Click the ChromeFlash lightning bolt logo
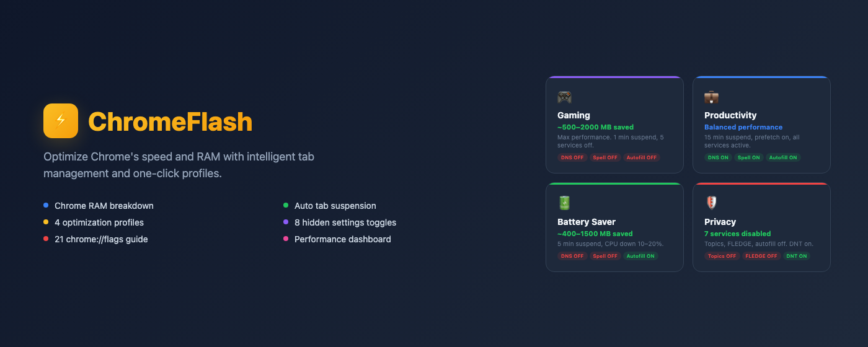Viewport: 868px width, 347px height. click(x=61, y=121)
